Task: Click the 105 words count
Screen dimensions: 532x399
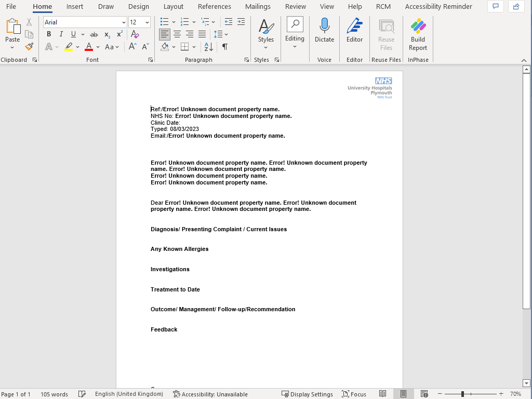Action: [54, 394]
